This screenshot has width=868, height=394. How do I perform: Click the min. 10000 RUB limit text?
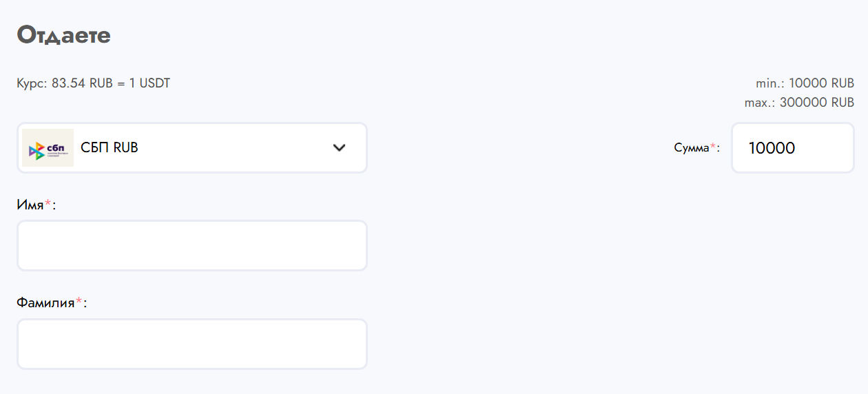pyautogui.click(x=805, y=83)
